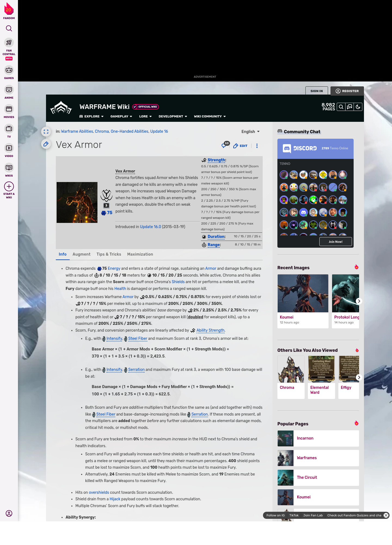Click the Vex Armor ability image

pos(77,202)
